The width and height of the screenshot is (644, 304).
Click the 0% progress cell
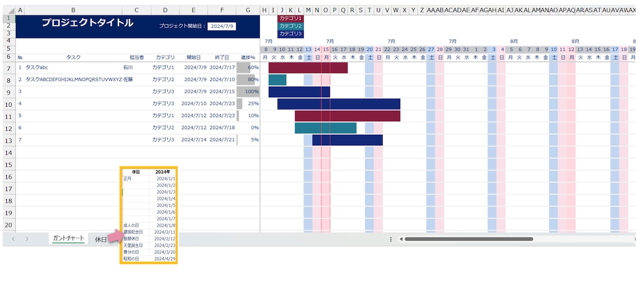[248, 127]
